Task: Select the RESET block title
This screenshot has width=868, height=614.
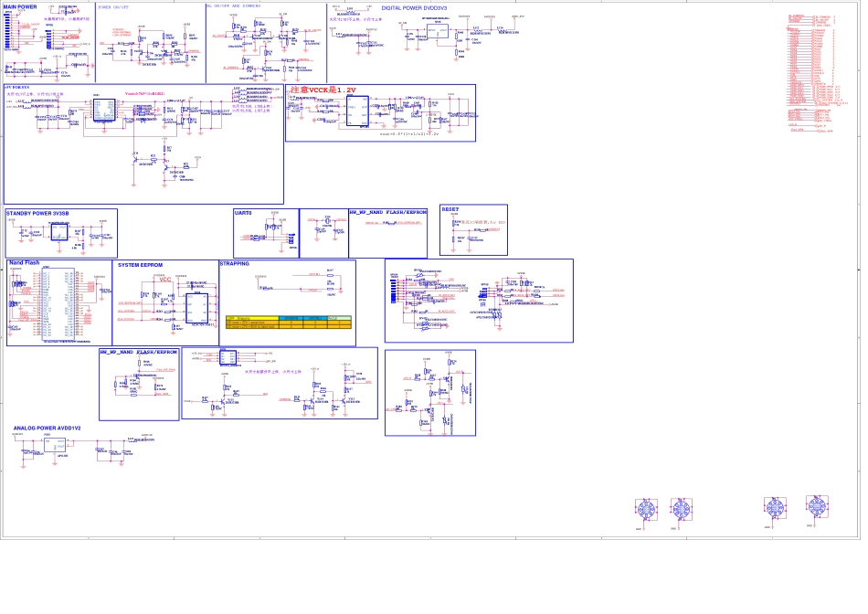Action: coord(450,209)
